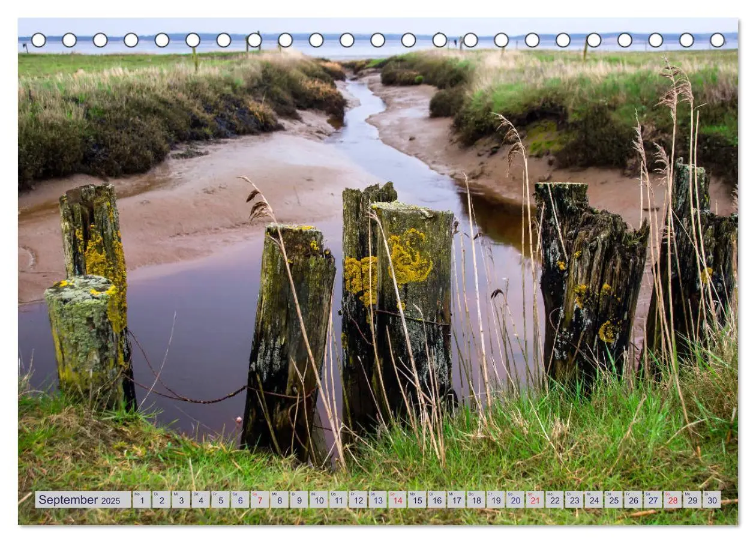
Task: Choose the last date cell Di 30
Action: pyautogui.click(x=712, y=500)
